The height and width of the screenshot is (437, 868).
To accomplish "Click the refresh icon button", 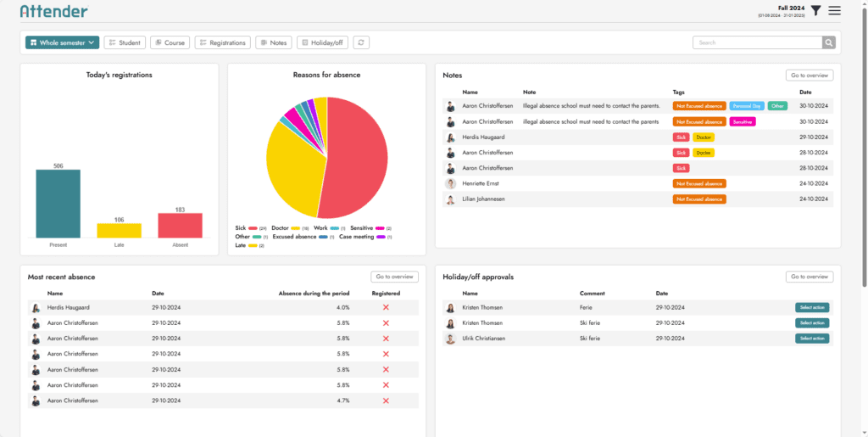I will pyautogui.click(x=361, y=42).
